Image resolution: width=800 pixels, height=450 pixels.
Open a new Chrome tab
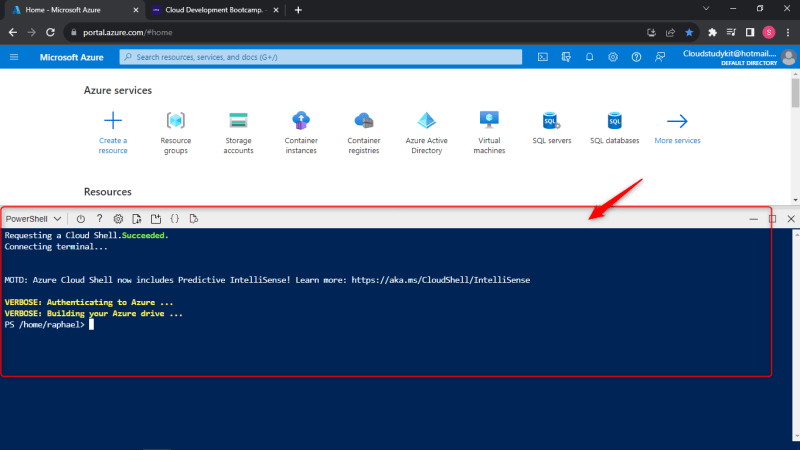pyautogui.click(x=298, y=10)
